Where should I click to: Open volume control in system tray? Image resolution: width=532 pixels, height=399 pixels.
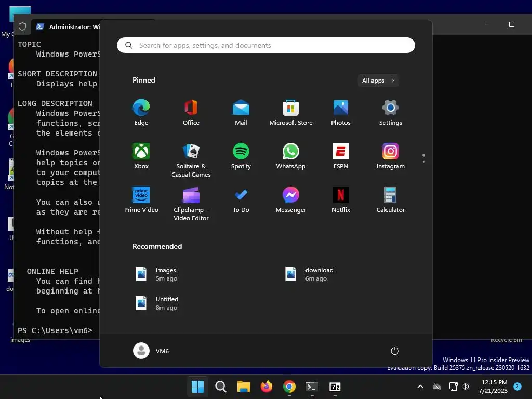click(x=465, y=387)
